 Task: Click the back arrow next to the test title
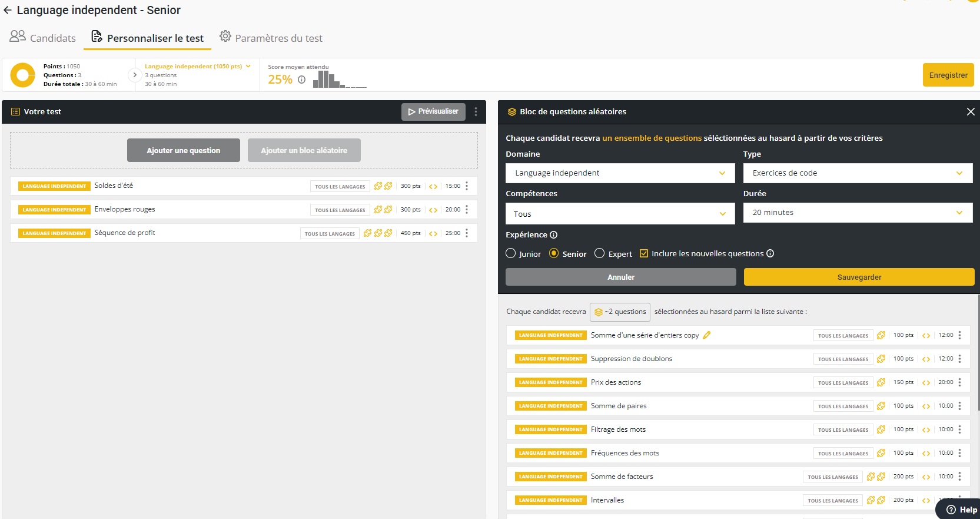point(8,11)
